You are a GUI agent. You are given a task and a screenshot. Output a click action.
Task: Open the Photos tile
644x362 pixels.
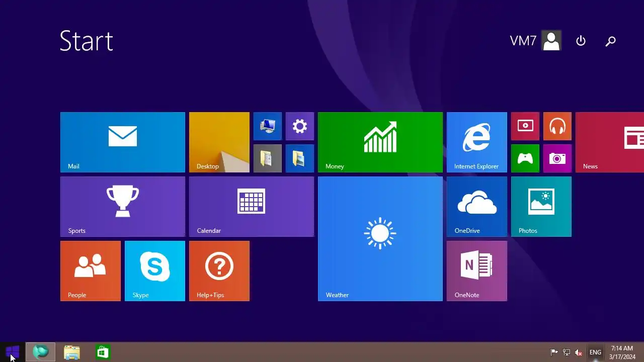click(541, 207)
